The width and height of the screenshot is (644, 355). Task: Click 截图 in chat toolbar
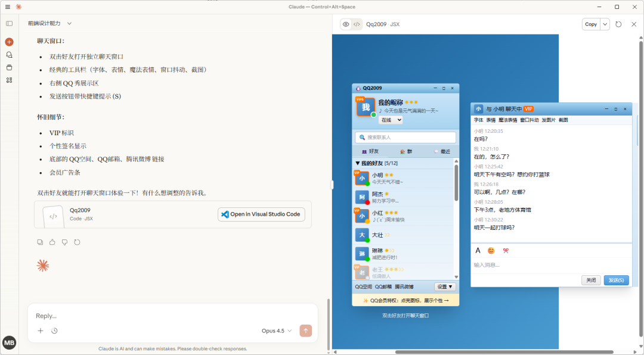(x=563, y=120)
